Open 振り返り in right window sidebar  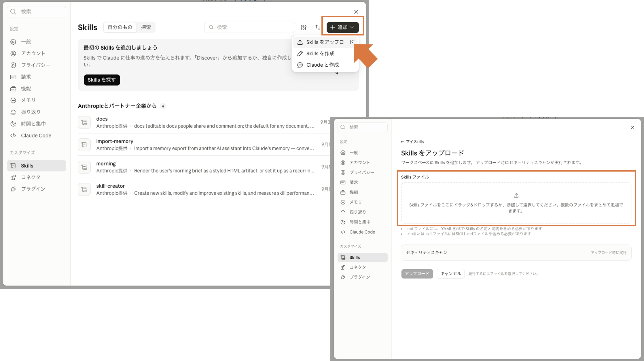click(x=362, y=212)
